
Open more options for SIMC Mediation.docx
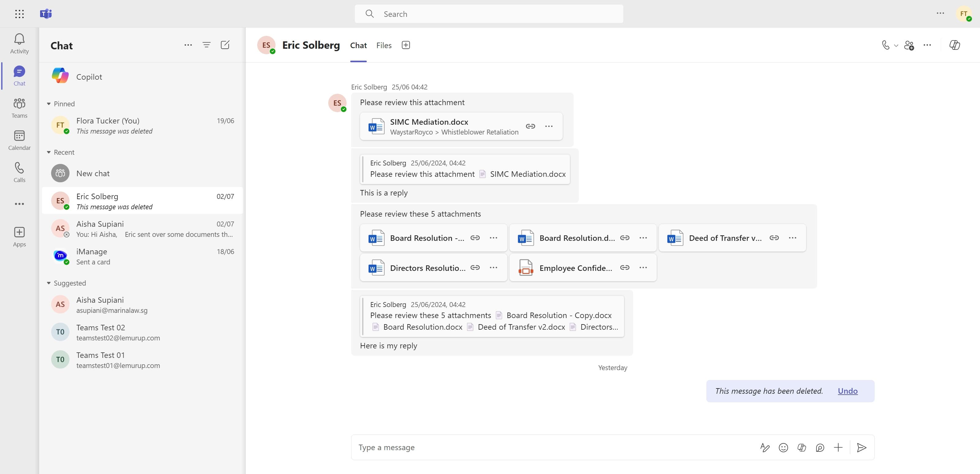(549, 126)
